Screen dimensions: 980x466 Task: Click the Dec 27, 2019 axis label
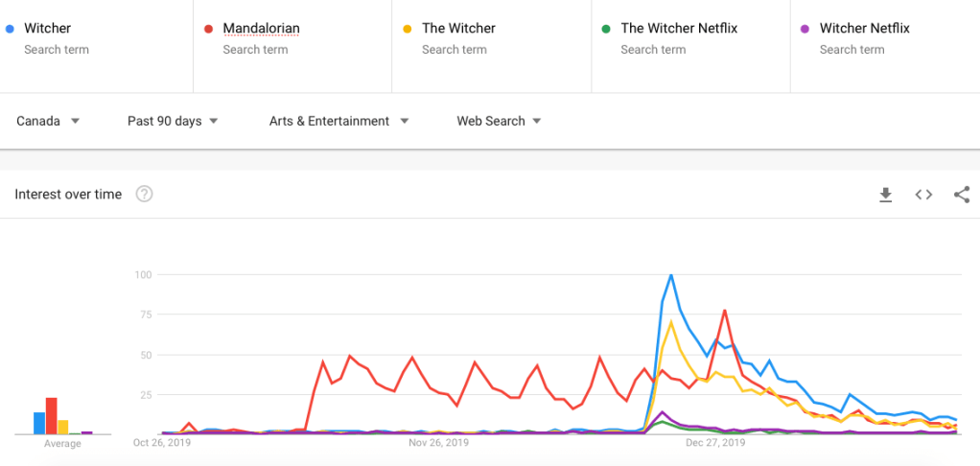[x=715, y=443]
